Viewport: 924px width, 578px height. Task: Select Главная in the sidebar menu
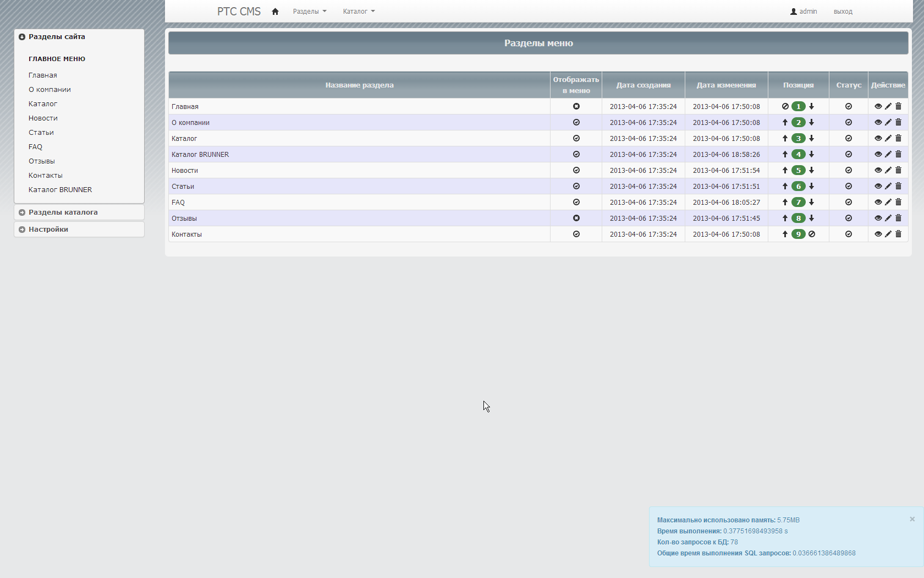pyautogui.click(x=43, y=75)
